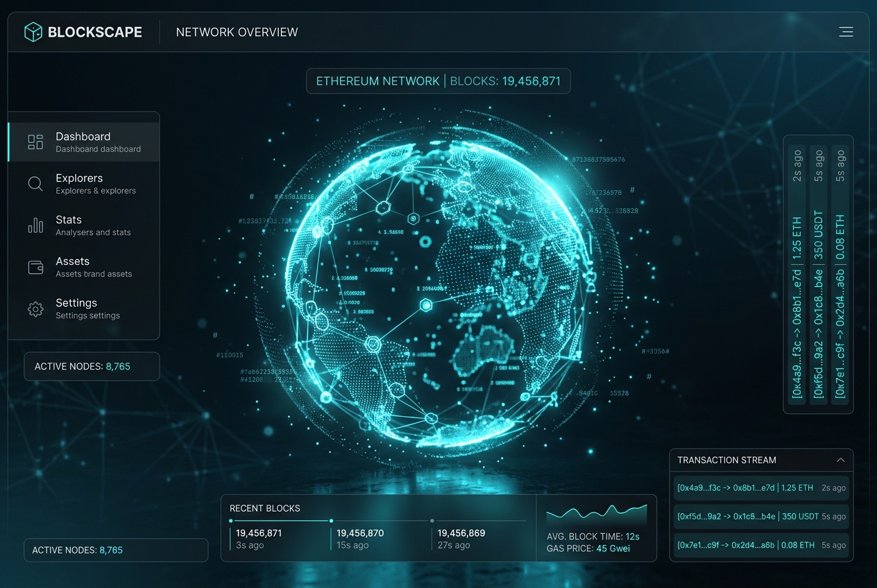Open the 1.25 ETH transaction stream row
The width and height of the screenshot is (877, 588).
point(761,488)
